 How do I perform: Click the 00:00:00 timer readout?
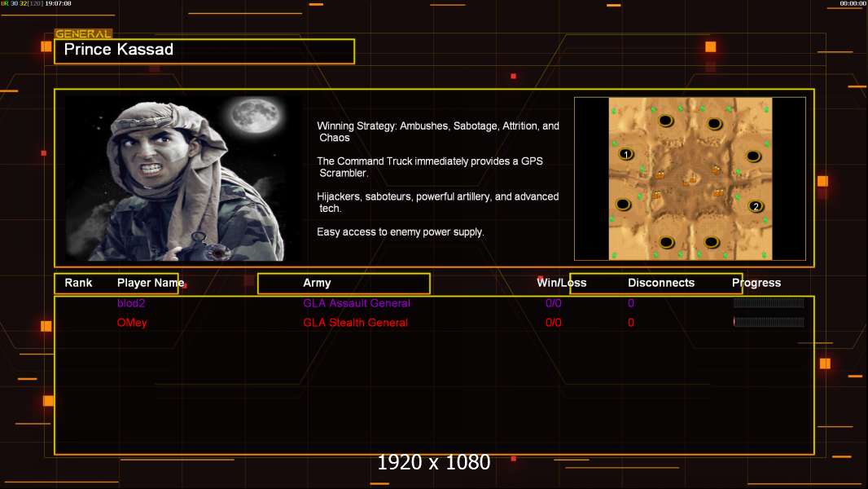[853, 3]
